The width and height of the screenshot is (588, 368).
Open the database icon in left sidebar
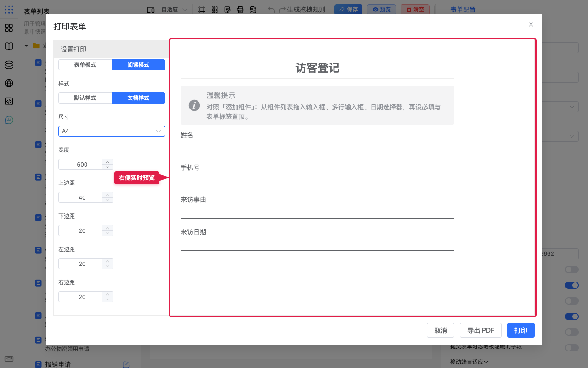click(x=9, y=65)
